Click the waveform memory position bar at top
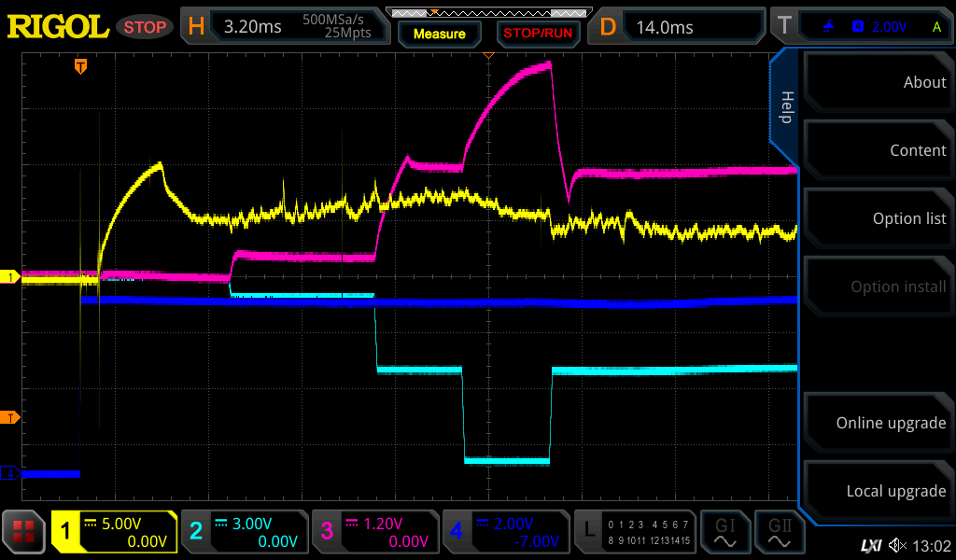The width and height of the screenshot is (956, 560). (x=485, y=12)
